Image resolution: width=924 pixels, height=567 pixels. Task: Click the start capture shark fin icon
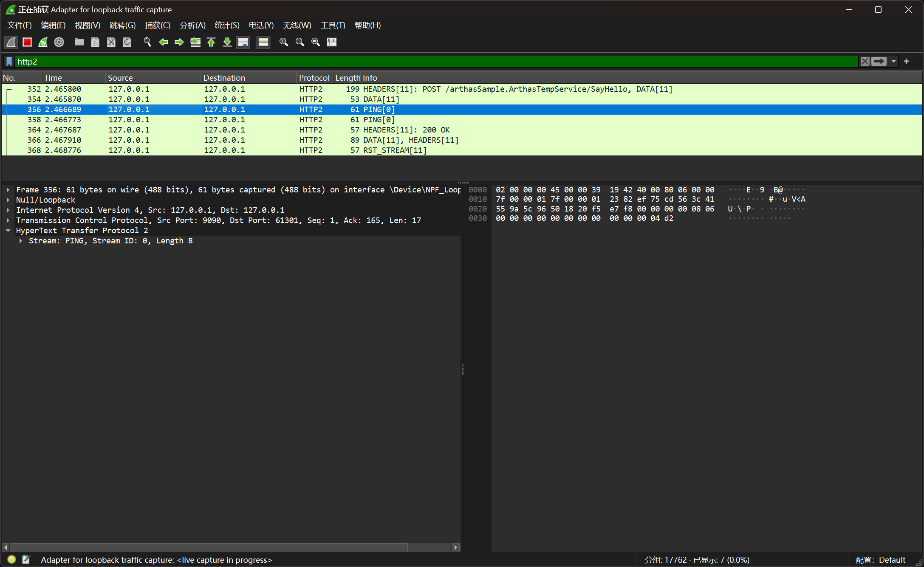[x=11, y=42]
